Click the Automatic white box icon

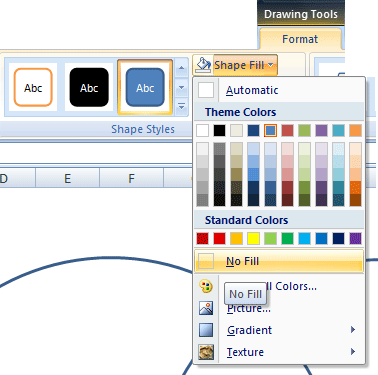[x=206, y=90]
